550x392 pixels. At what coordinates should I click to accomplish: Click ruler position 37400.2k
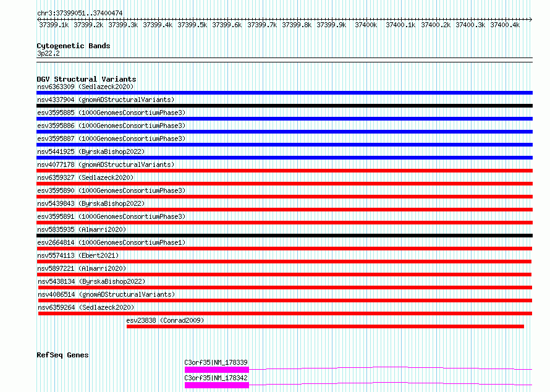(x=436, y=25)
